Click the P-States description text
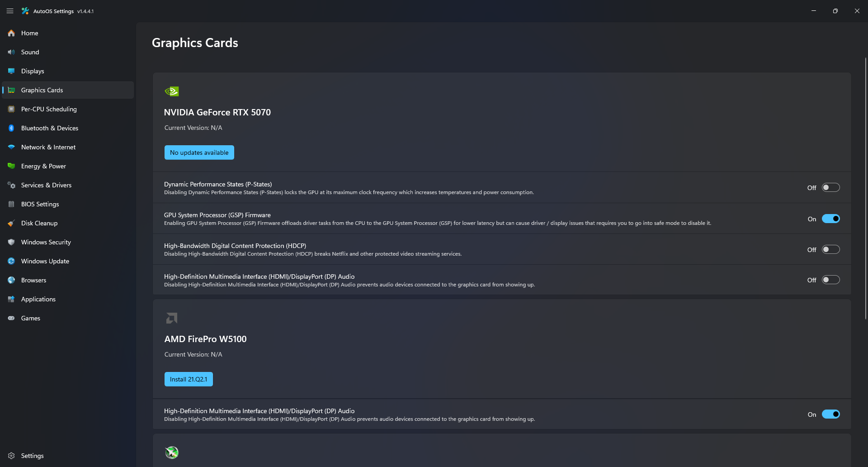The image size is (868, 467). click(x=349, y=192)
